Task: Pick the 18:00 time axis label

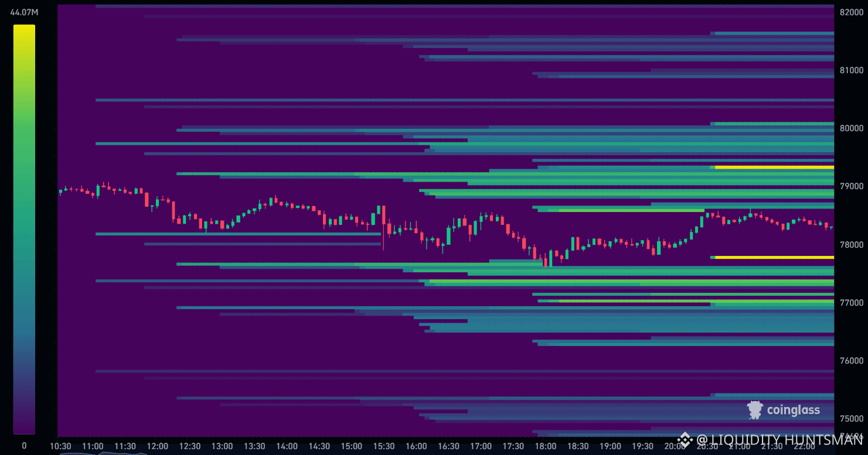Action: point(545,446)
